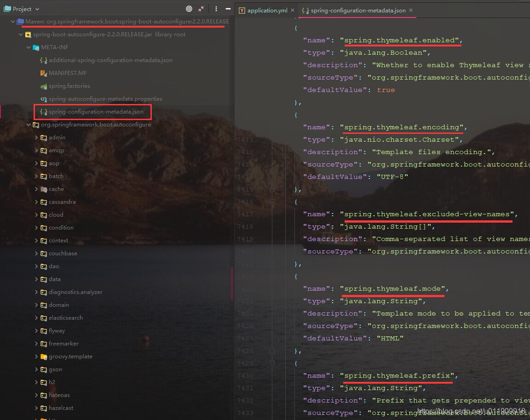530x420 pixels.
Task: Collapse all nodes in Project panel
Action: coord(201,9)
